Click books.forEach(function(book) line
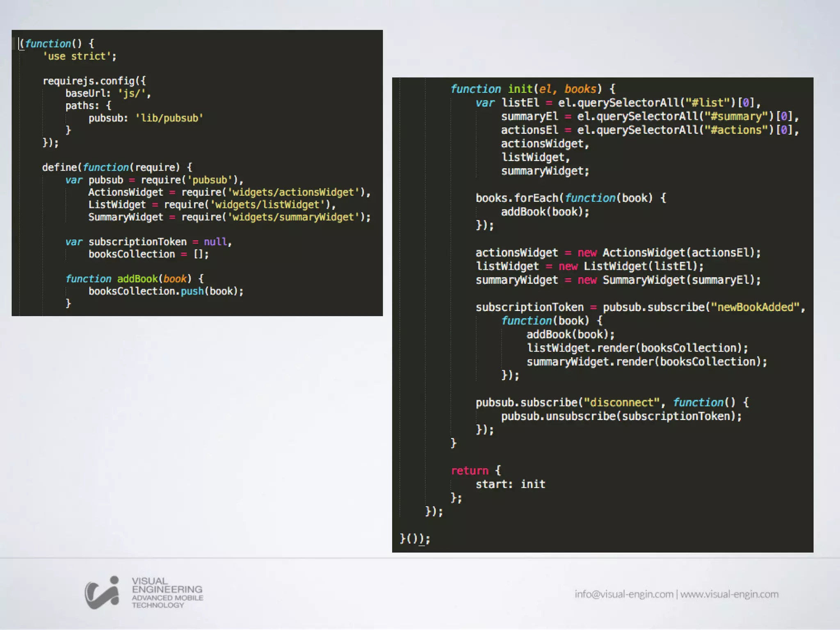 [x=571, y=198]
